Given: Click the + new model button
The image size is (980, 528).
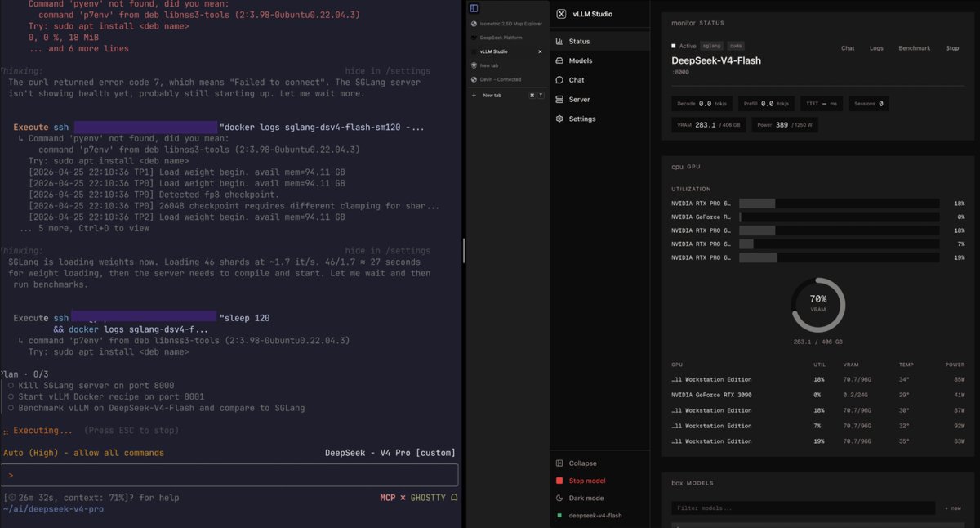Looking at the screenshot, I should (x=952, y=508).
